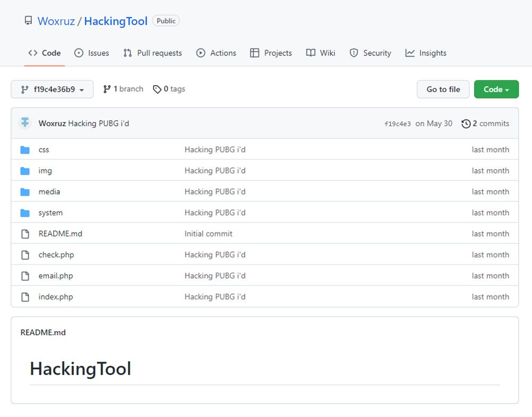Switch to the Issues tab

tap(92, 53)
